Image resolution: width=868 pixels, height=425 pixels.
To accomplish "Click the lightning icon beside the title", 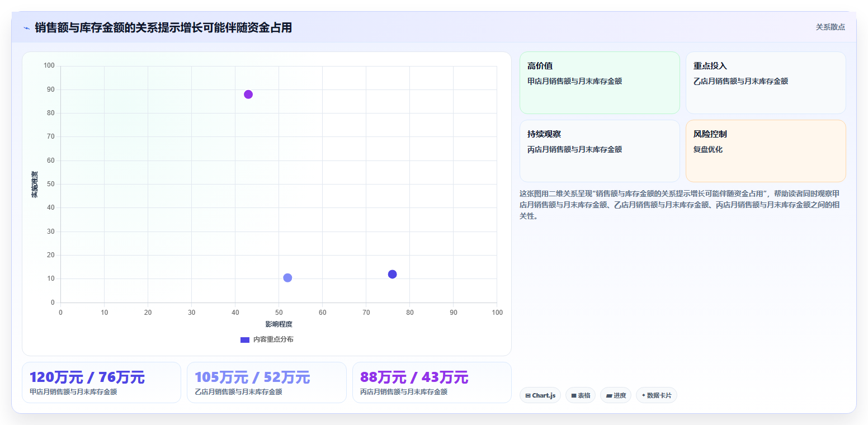I will 26,28.
